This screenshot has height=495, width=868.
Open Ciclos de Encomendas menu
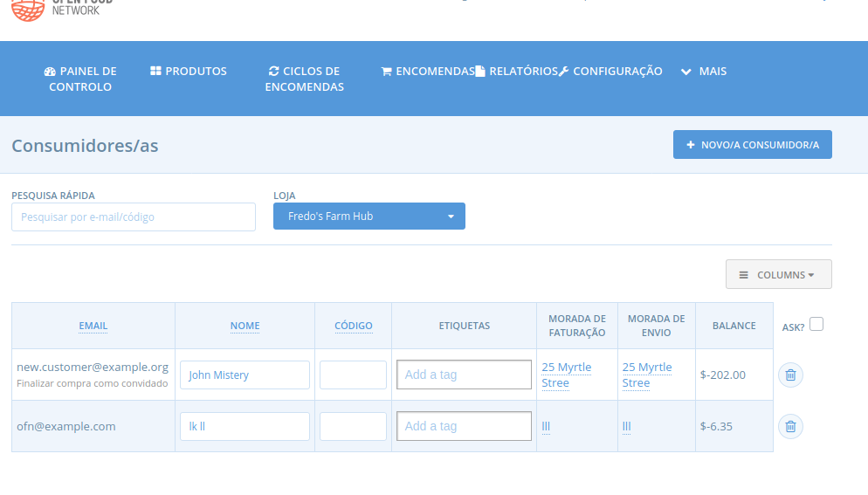coord(305,79)
